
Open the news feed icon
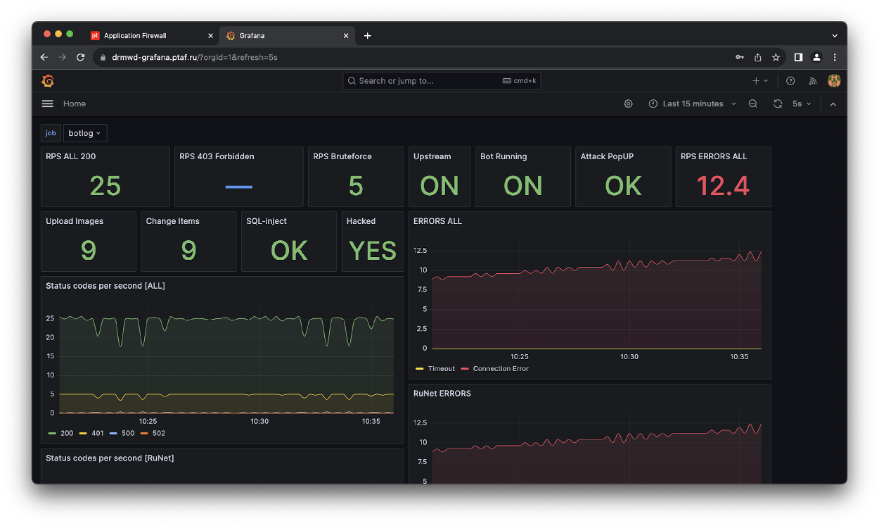tap(812, 81)
